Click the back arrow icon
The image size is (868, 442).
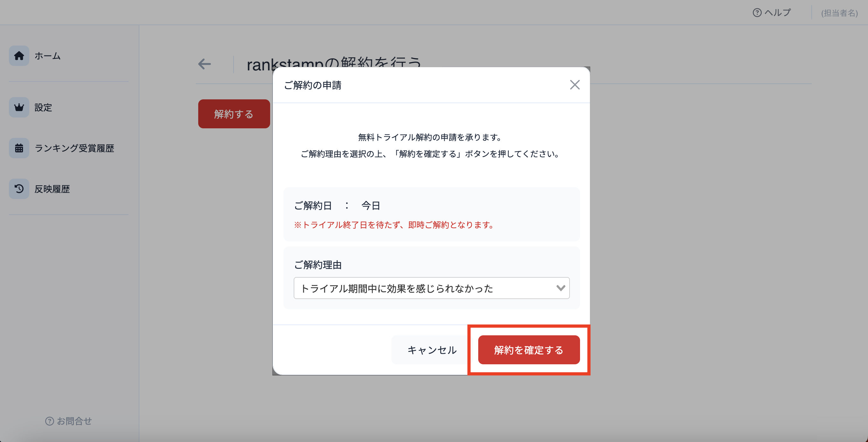pyautogui.click(x=205, y=64)
